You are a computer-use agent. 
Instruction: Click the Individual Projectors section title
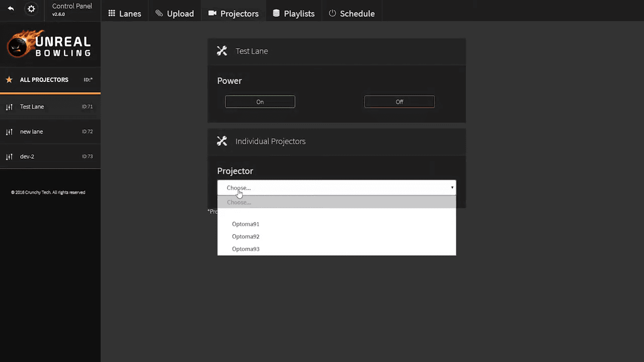click(x=271, y=141)
